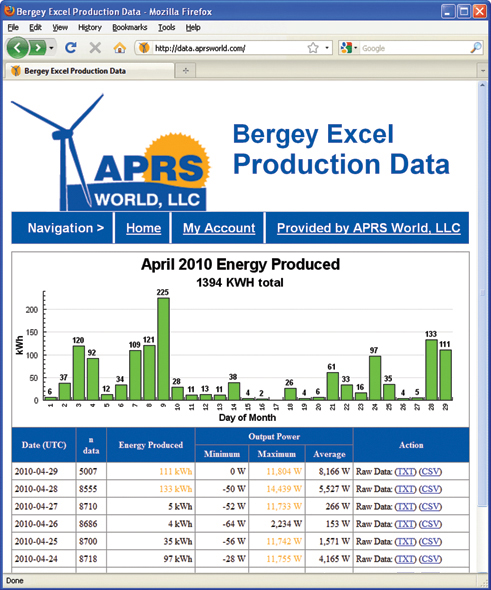491x590 pixels.
Task: Click in the Google search field
Action: click(x=414, y=48)
